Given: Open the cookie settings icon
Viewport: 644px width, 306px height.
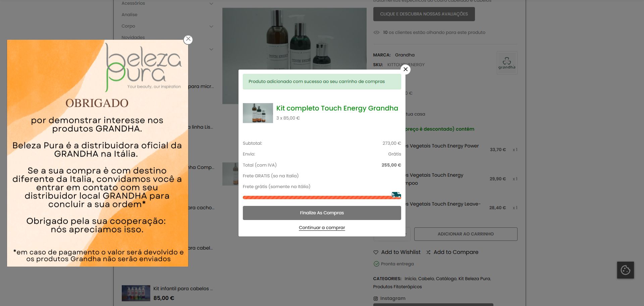Looking at the screenshot, I should pyautogui.click(x=626, y=270).
